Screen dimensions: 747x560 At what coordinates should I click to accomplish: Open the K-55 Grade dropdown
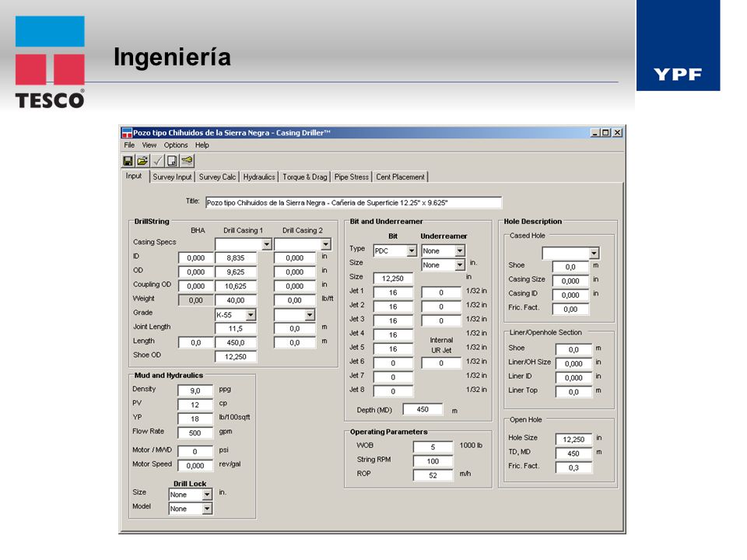pos(251,315)
